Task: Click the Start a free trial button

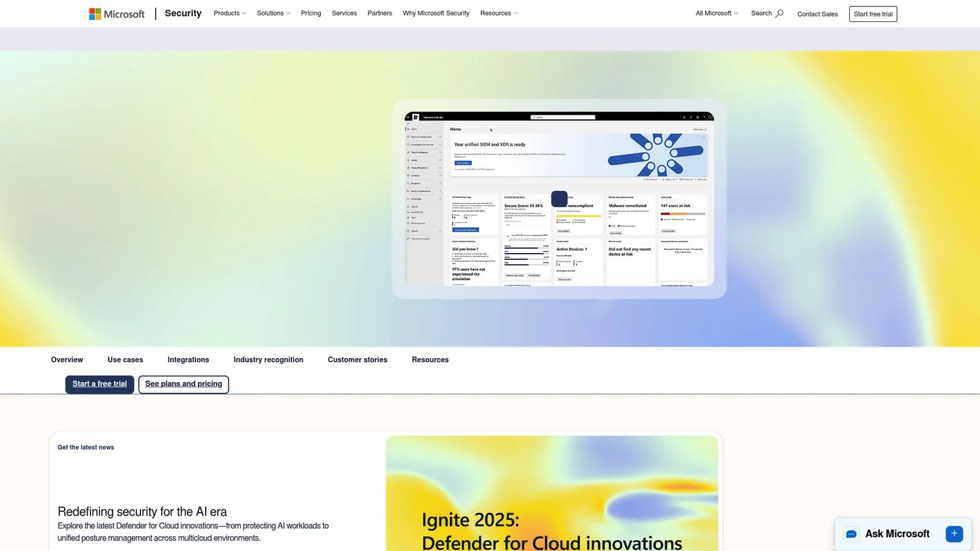Action: pos(100,384)
